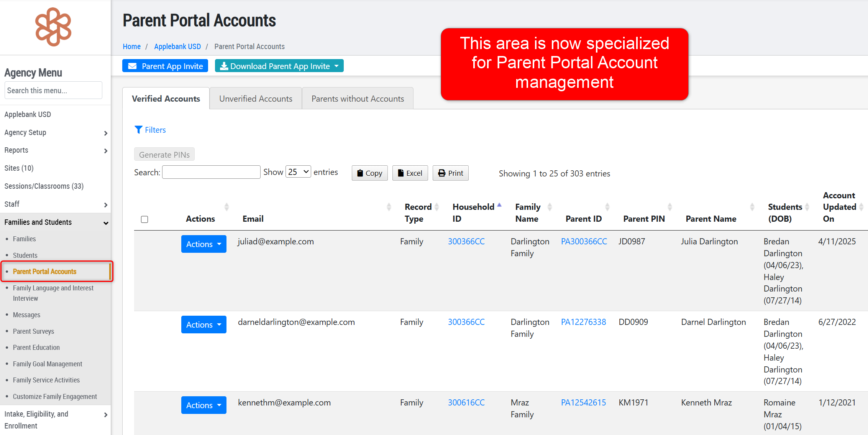Open Actions dropdown for juliad@example.com
The height and width of the screenshot is (435, 868).
pos(203,244)
